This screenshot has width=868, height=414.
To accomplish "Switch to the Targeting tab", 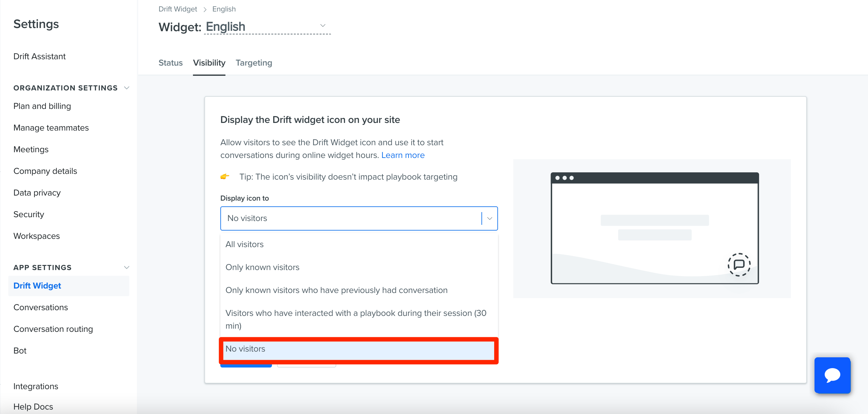I will point(254,63).
